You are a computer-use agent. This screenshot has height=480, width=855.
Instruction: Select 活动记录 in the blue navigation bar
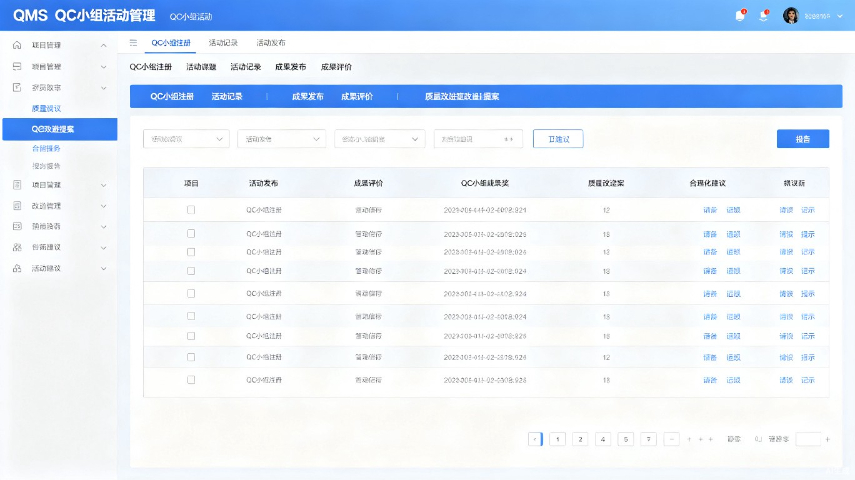pos(227,97)
